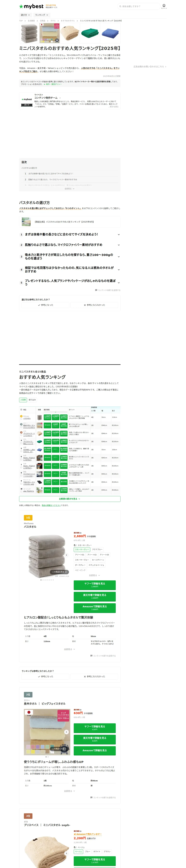The width and height of the screenshot is (186, 868).
Task: Expand section 4 撚糸のタオルがおすすめ
Action: click(x=70, y=270)
